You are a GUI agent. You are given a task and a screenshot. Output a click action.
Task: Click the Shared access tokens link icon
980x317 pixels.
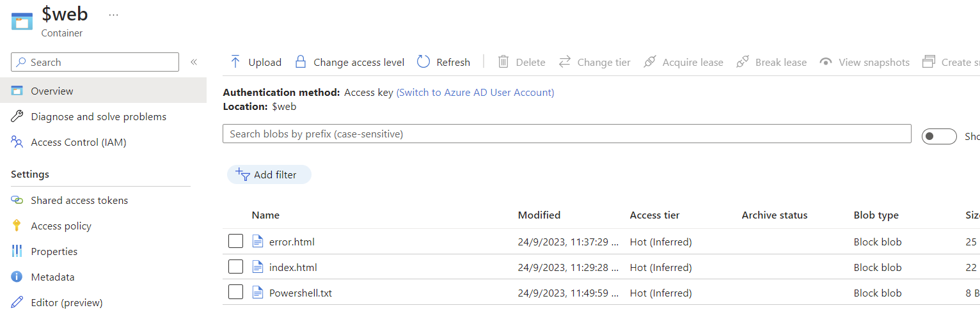[17, 200]
